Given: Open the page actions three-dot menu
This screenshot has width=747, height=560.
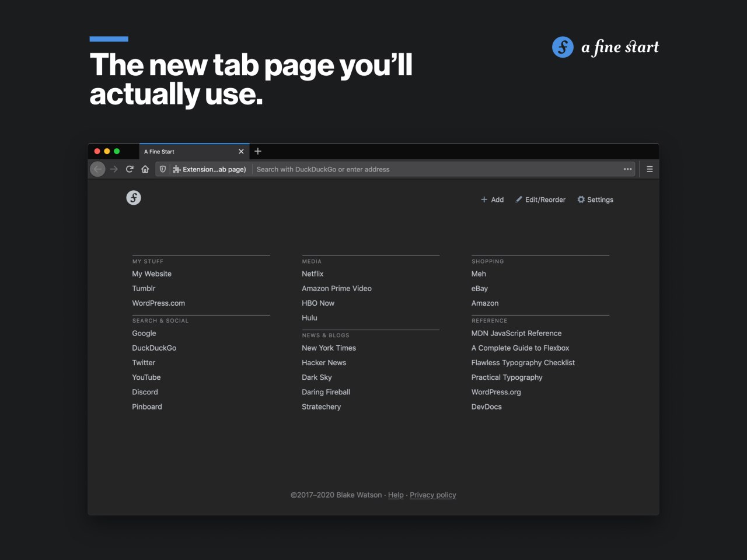Looking at the screenshot, I should tap(628, 169).
